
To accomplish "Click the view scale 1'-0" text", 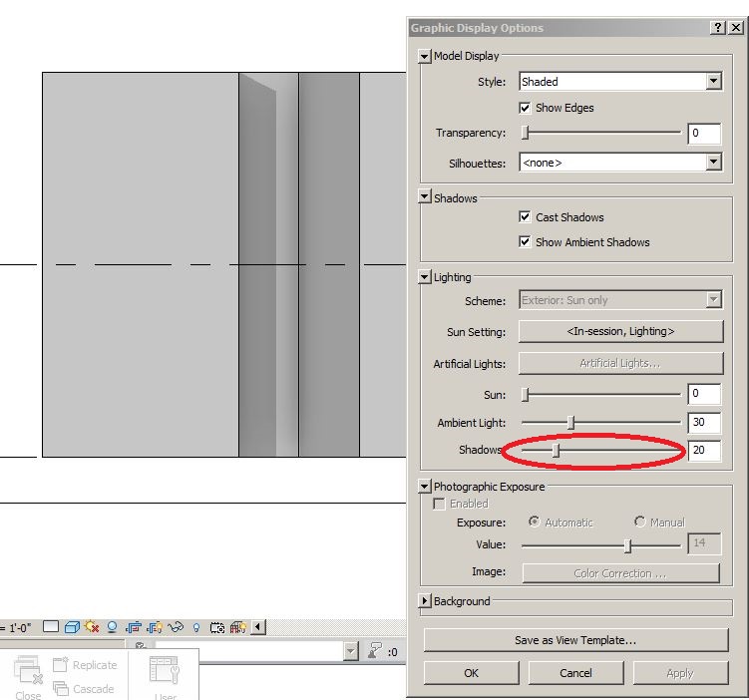I will click(x=19, y=628).
